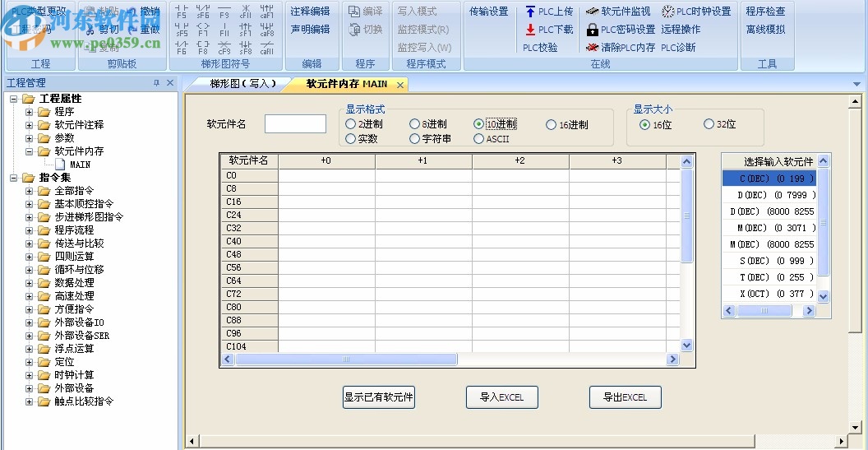This screenshot has height=450, width=868.
Task: Insert falling edge parallel contact caF8
Action: pos(267,30)
